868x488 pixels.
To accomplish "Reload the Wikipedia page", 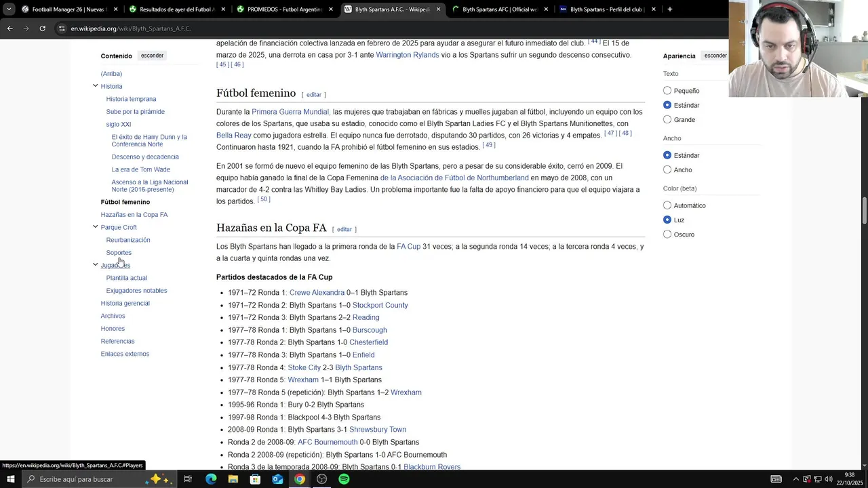I will 42,28.
